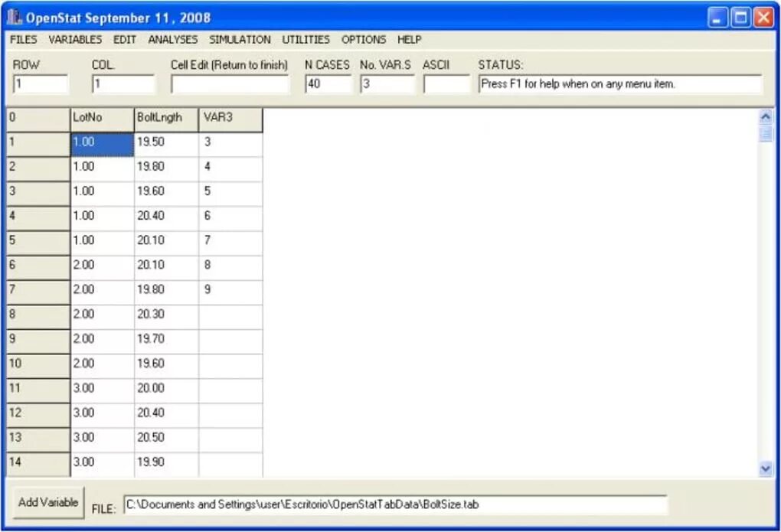Image resolution: width=781 pixels, height=532 pixels.
Task: Open the HELP menu
Action: pyautogui.click(x=409, y=39)
